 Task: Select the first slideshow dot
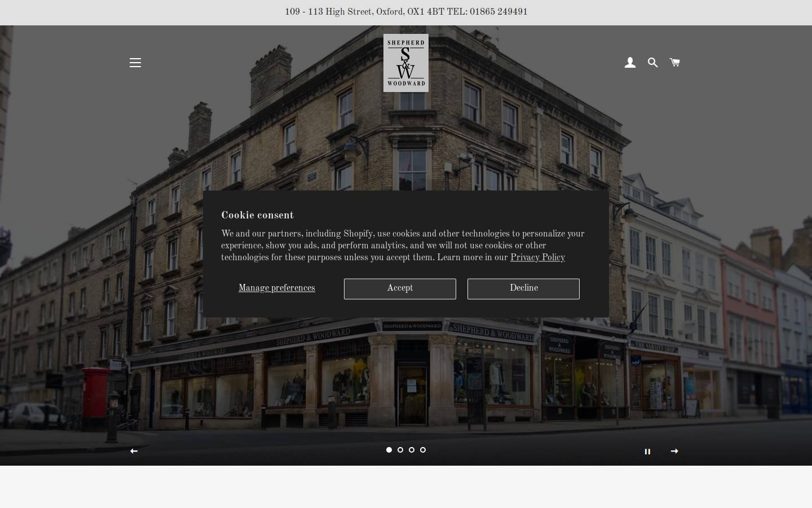point(389,450)
